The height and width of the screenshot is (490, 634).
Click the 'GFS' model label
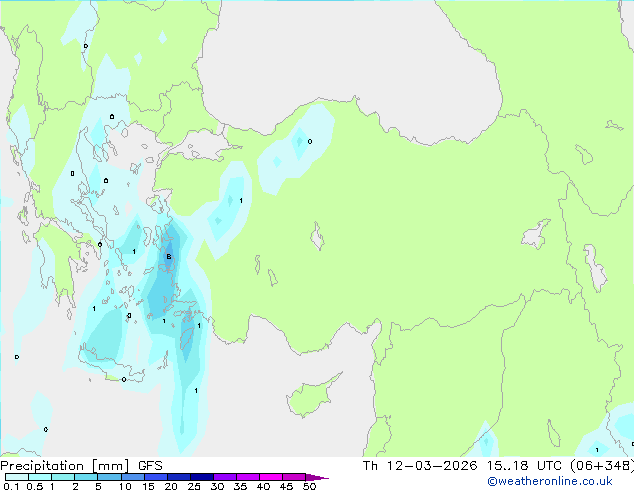click(150, 466)
